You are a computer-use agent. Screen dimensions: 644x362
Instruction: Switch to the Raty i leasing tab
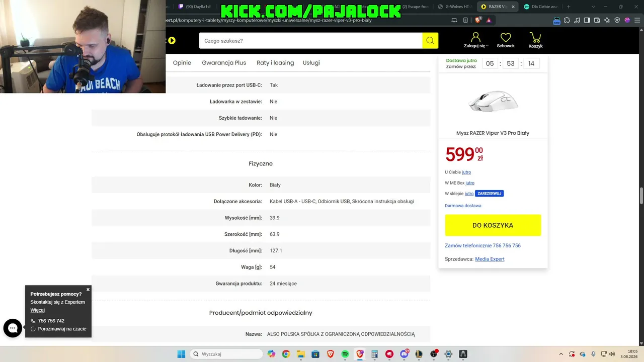pyautogui.click(x=275, y=63)
